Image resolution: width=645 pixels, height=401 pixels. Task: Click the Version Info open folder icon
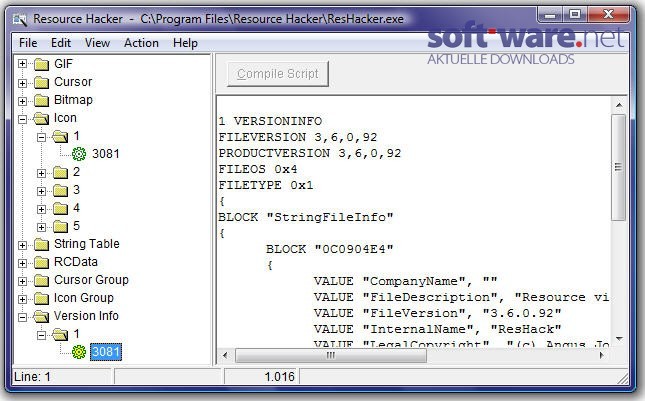[x=41, y=316]
